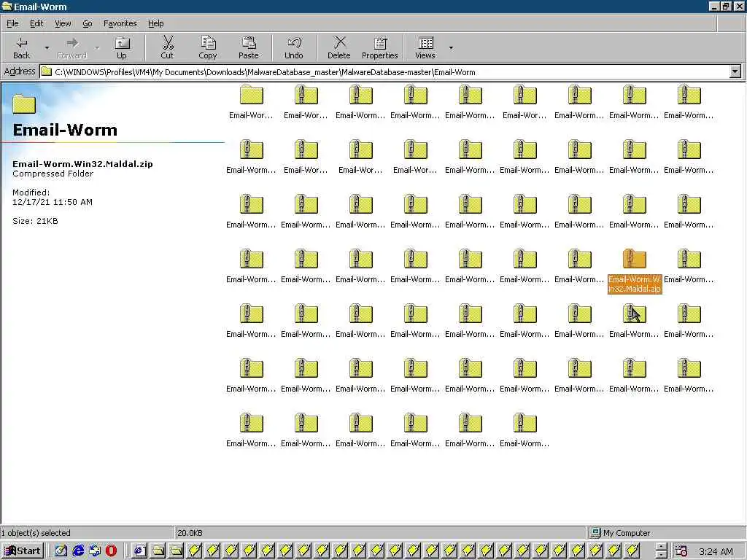Undo the last action
The width and height of the screenshot is (747, 560).
294,47
